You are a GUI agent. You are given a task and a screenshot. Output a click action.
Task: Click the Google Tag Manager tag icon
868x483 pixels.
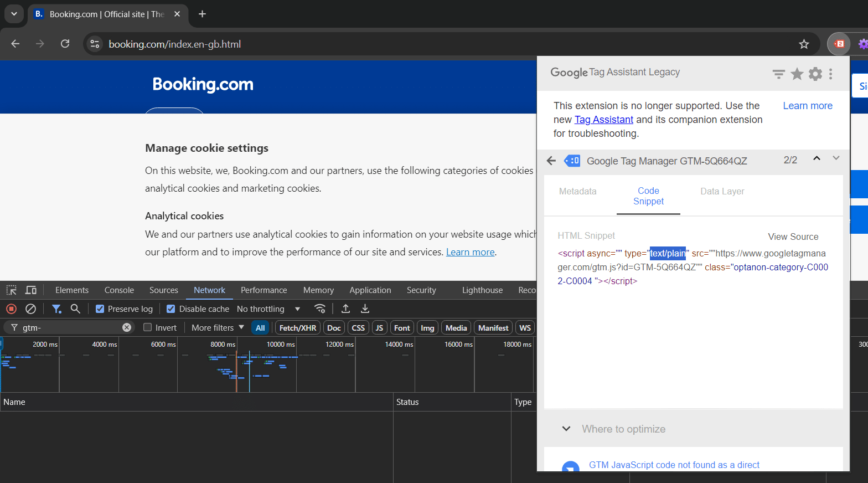tap(572, 161)
